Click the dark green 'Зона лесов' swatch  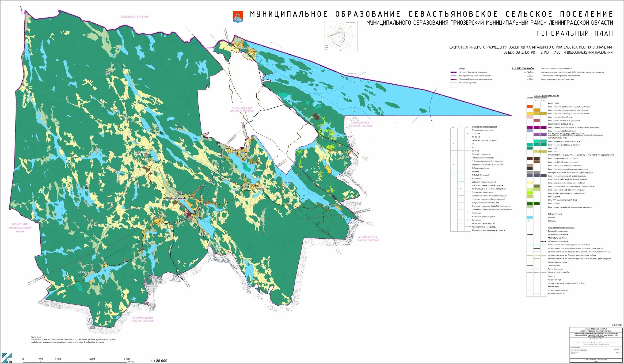[530, 148]
